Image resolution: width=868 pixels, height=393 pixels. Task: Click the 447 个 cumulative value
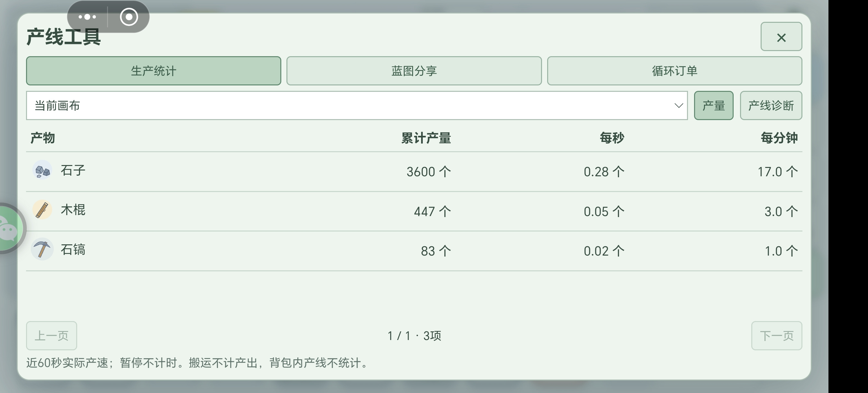tap(432, 212)
